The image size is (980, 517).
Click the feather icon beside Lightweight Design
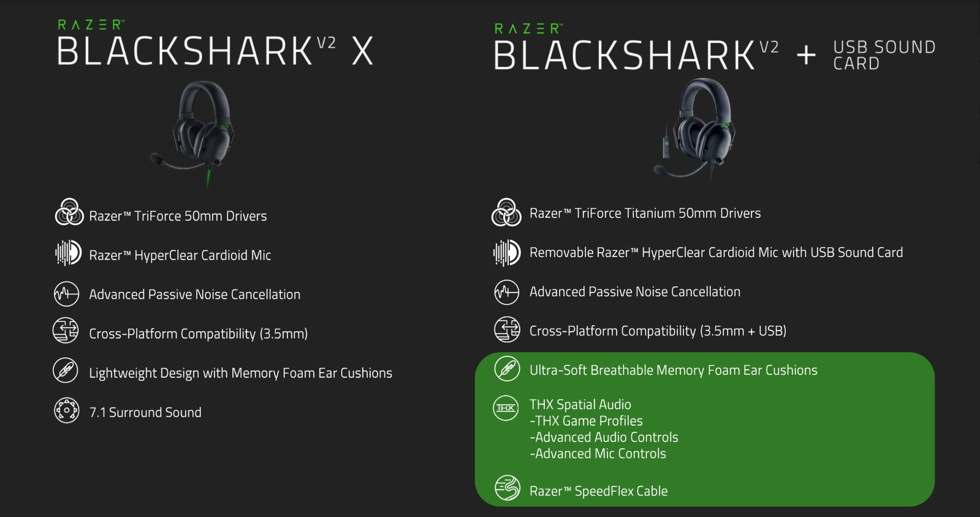pos(66,370)
